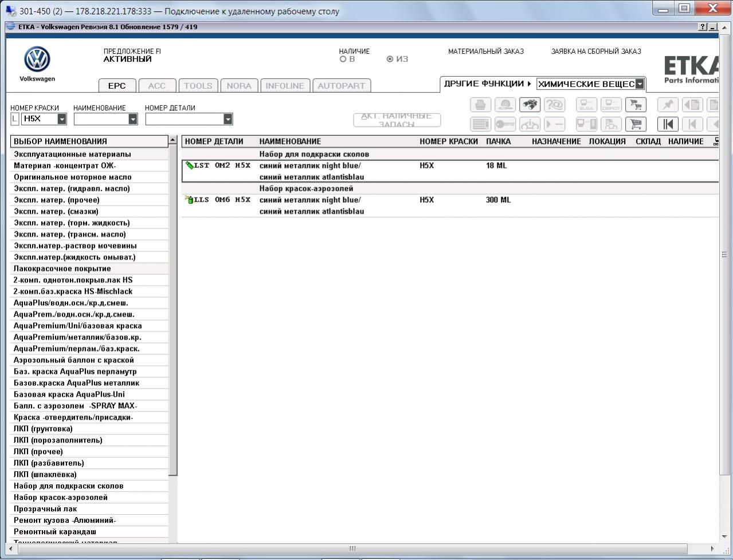Switch to the AUTOPART tab
The image size is (733, 560).
click(x=342, y=85)
